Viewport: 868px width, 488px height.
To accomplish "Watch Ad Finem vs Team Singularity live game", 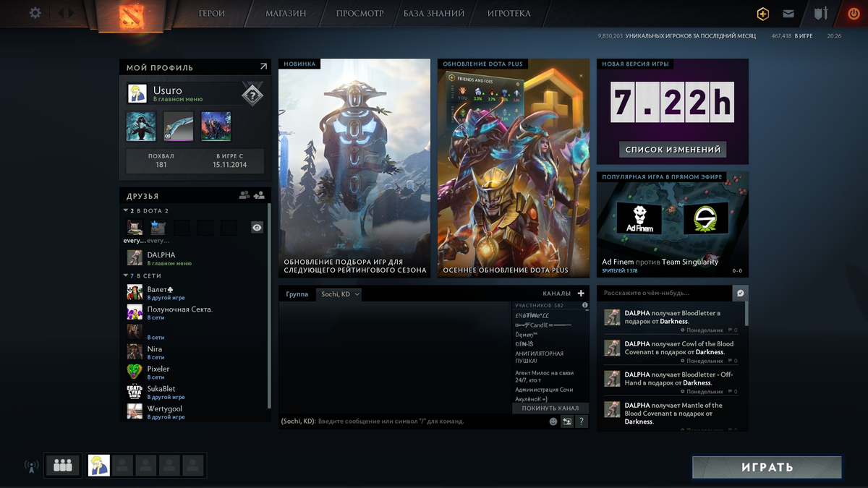I will 673,224.
